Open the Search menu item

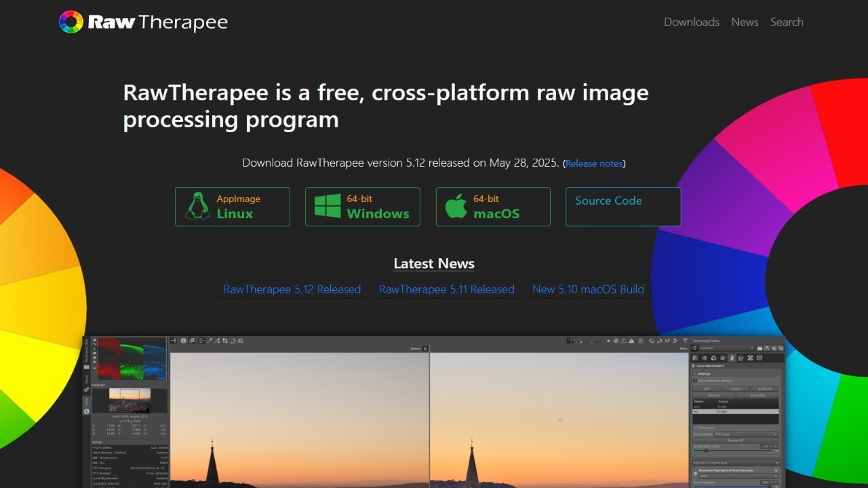pos(787,22)
